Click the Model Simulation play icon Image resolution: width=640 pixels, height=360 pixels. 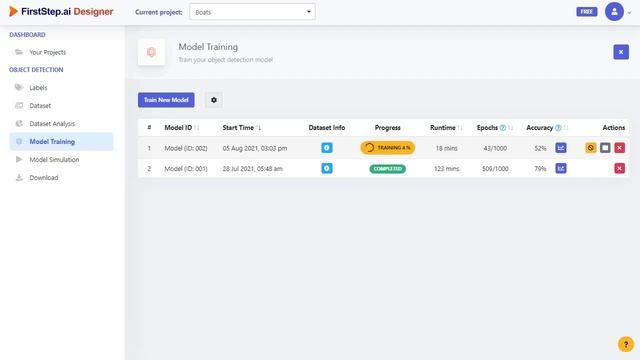(19, 159)
